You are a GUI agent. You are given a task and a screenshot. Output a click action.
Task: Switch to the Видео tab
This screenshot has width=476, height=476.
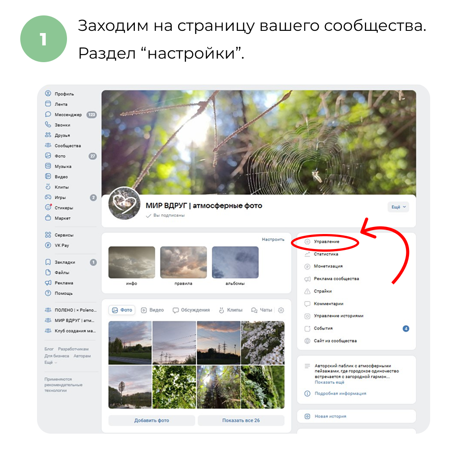[152, 310]
